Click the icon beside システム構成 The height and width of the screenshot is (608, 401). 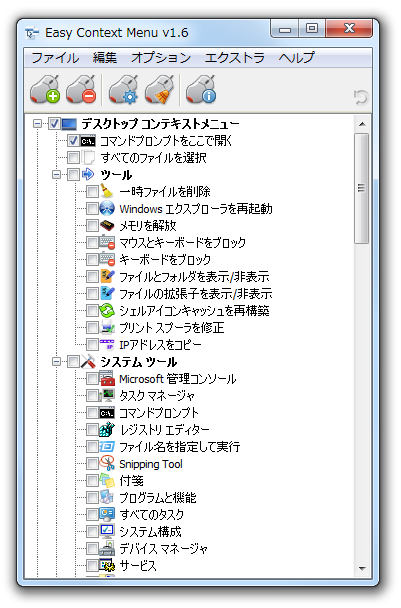[x=107, y=531]
